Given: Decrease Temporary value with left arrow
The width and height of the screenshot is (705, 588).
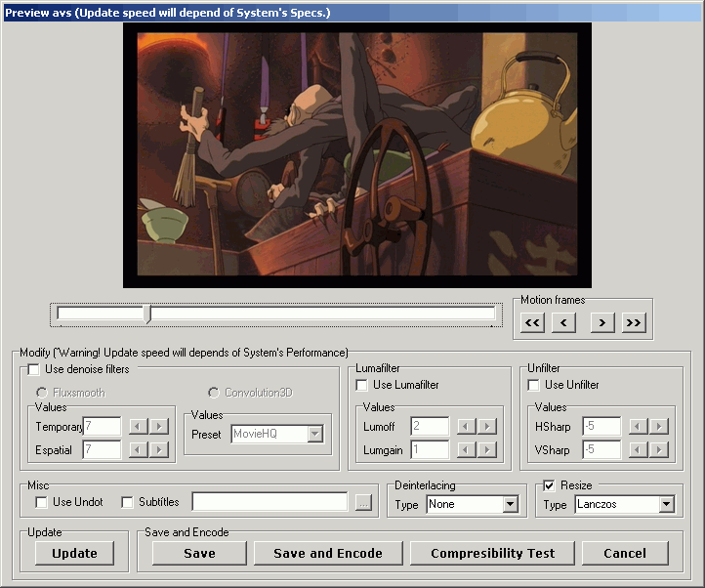Looking at the screenshot, I should (138, 426).
